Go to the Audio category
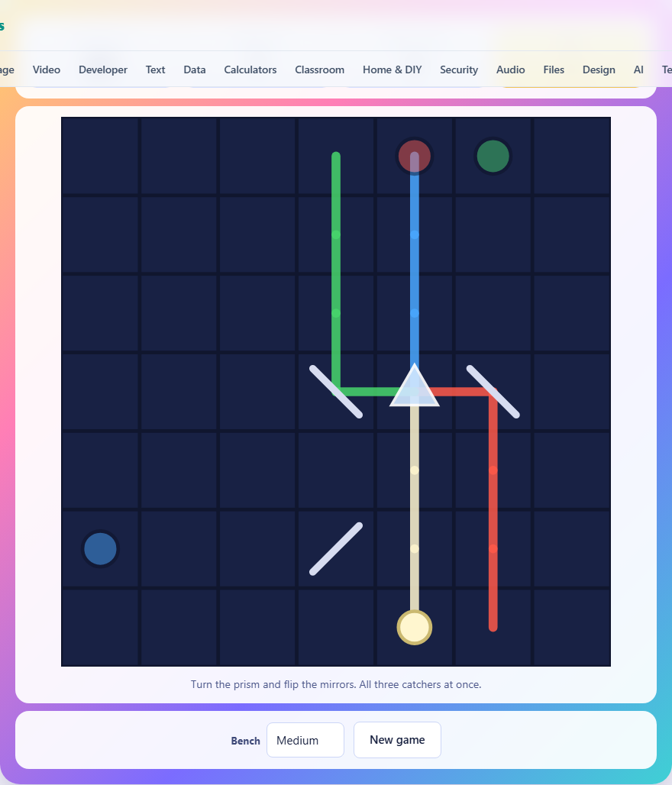The width and height of the screenshot is (672, 785). click(x=510, y=69)
